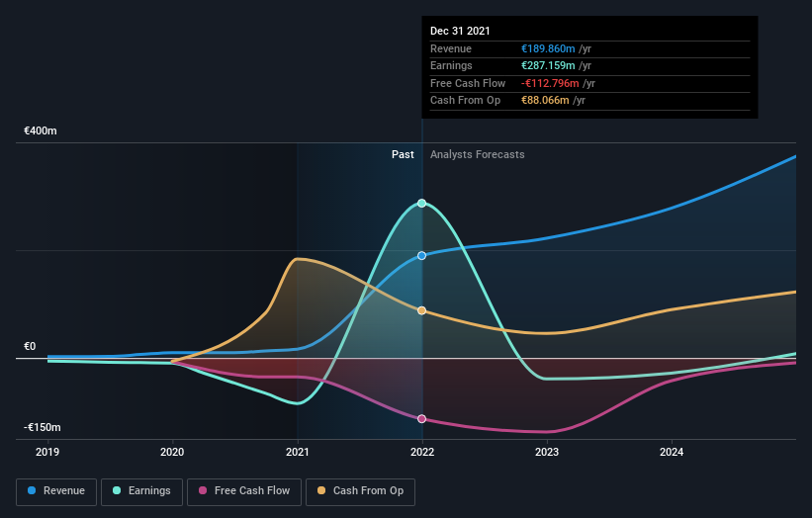Image resolution: width=812 pixels, height=518 pixels.
Task: Click the Revenue row label in tooltip
Action: tap(451, 48)
